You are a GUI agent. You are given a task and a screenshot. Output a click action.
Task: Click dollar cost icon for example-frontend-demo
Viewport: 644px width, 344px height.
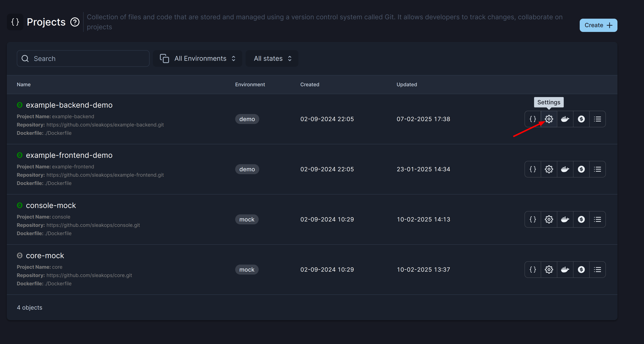581,169
